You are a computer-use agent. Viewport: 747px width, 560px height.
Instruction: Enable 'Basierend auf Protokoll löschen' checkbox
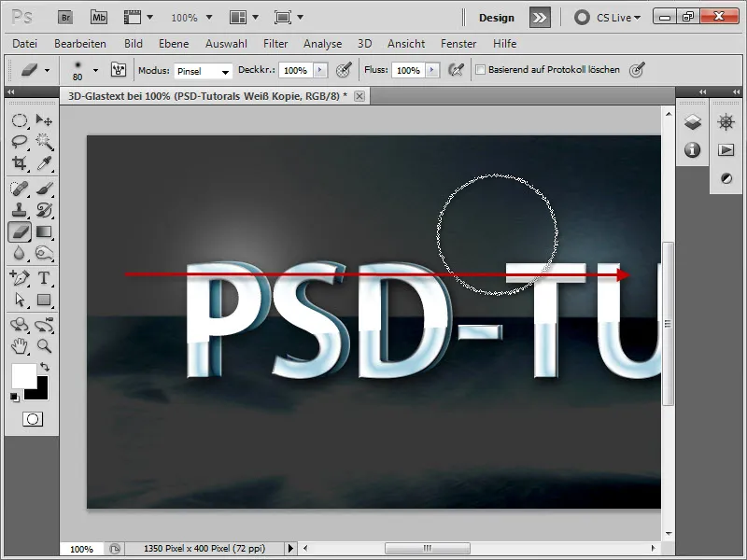tap(481, 70)
